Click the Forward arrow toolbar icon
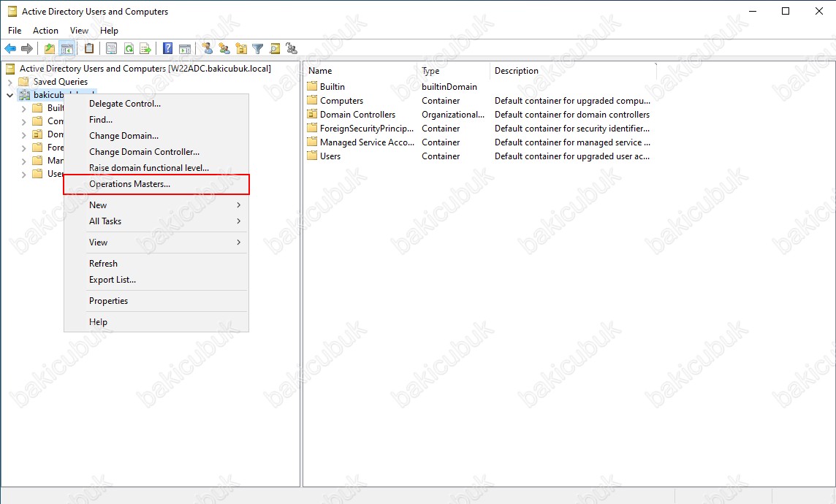The width and height of the screenshot is (836, 504). (x=26, y=49)
